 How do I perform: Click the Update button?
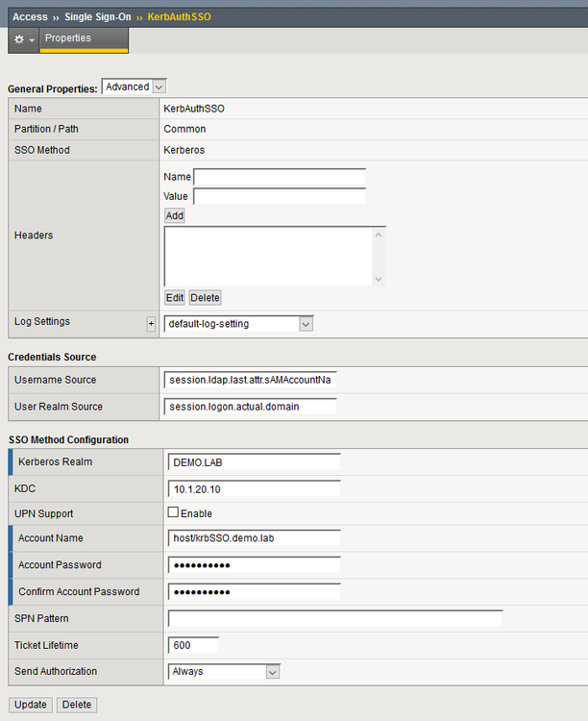click(30, 705)
